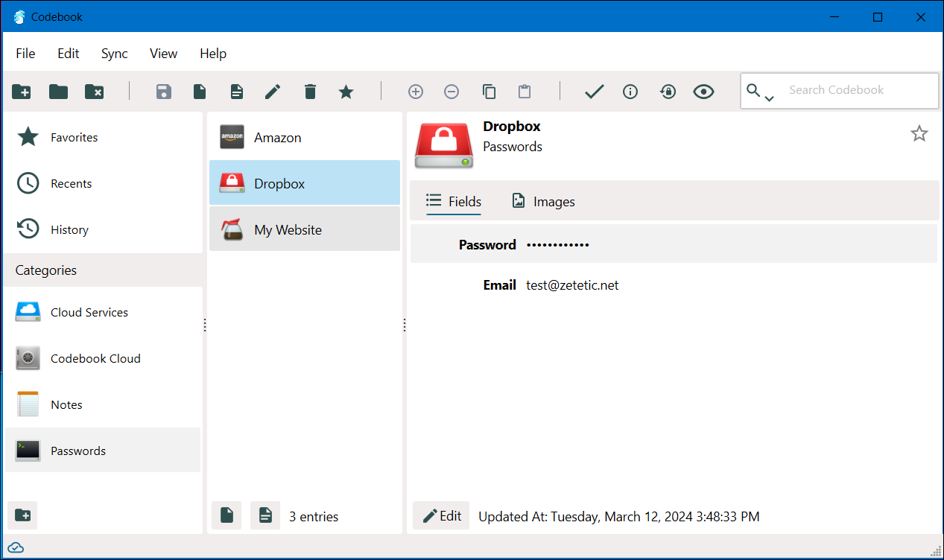Click the open category folder toolbar icon
944x560 pixels.
click(x=58, y=92)
